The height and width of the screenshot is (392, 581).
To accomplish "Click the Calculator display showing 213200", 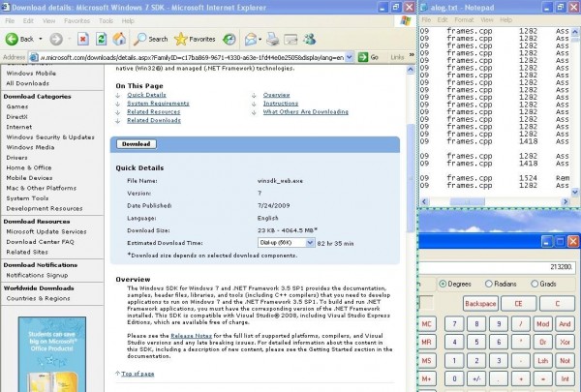I will pos(497,267).
